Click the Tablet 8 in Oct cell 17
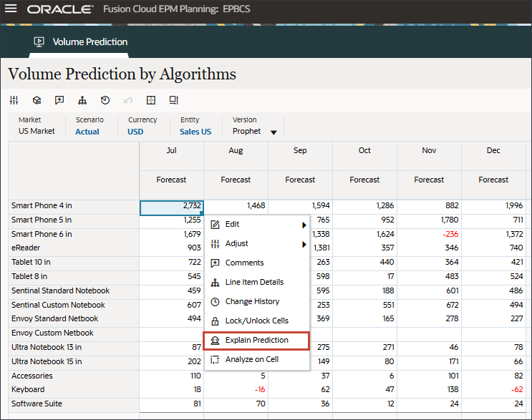Viewport: 532px width, 420px height. click(364, 277)
